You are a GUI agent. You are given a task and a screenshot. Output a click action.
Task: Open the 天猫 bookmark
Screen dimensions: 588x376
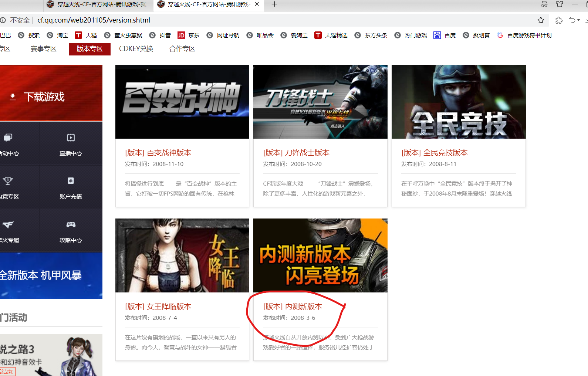pos(86,35)
